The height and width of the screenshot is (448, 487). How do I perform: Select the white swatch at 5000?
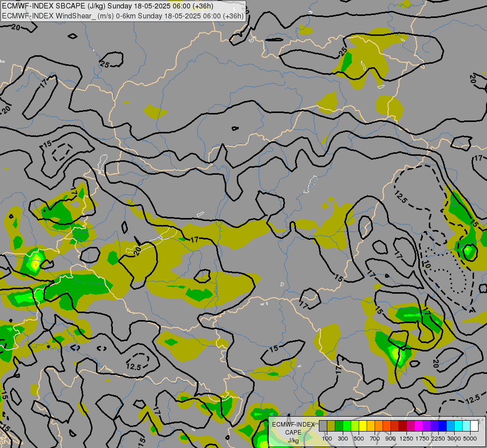[x=474, y=426]
